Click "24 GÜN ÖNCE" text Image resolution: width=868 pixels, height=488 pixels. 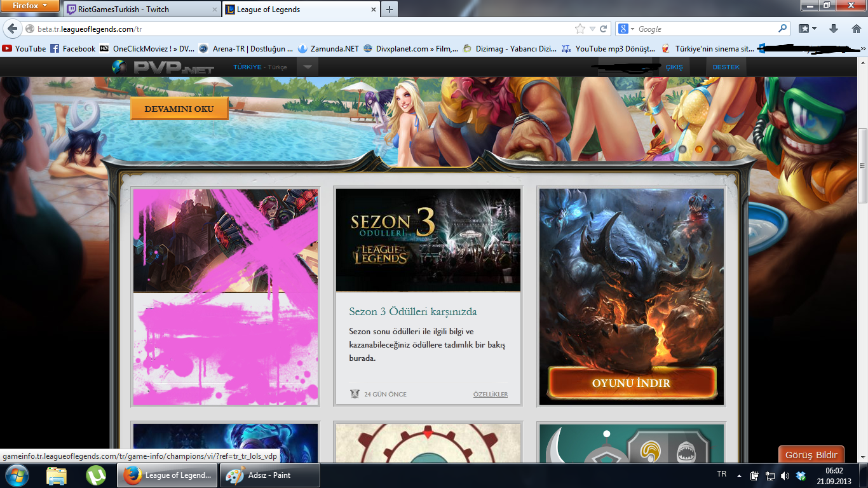coord(385,394)
